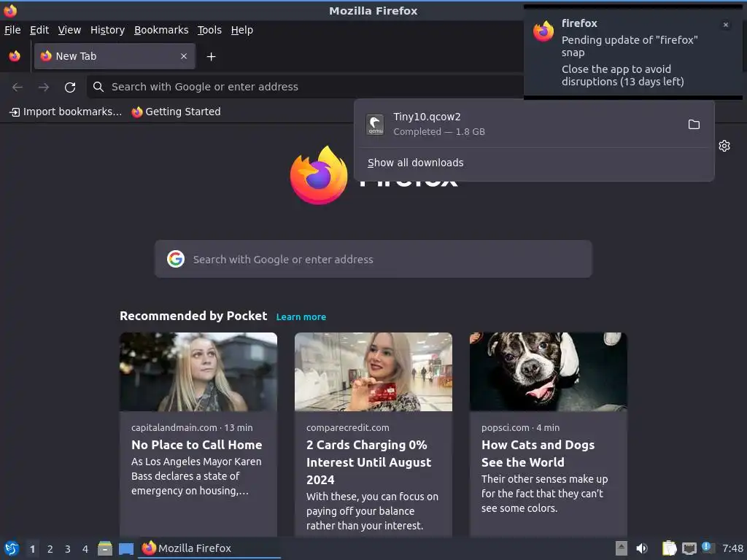This screenshot has height=560, width=747.
Task: Dismiss the firefox snap update notification
Action: point(726,25)
